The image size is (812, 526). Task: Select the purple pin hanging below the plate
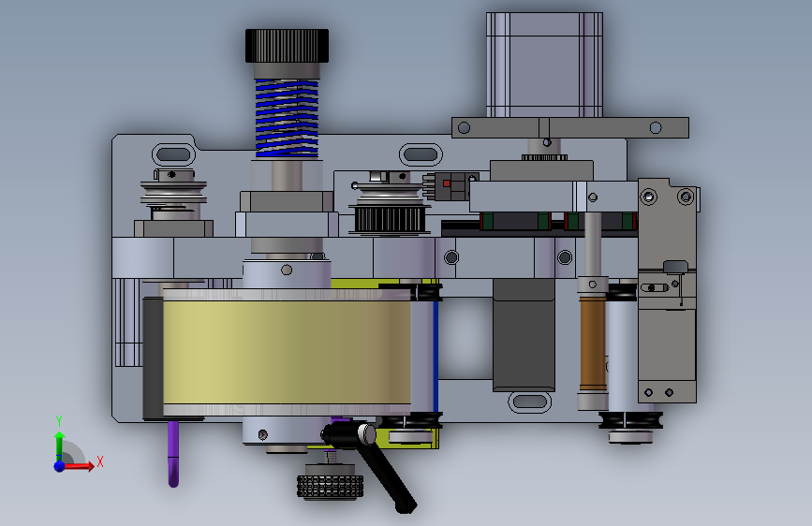pyautogui.click(x=173, y=454)
